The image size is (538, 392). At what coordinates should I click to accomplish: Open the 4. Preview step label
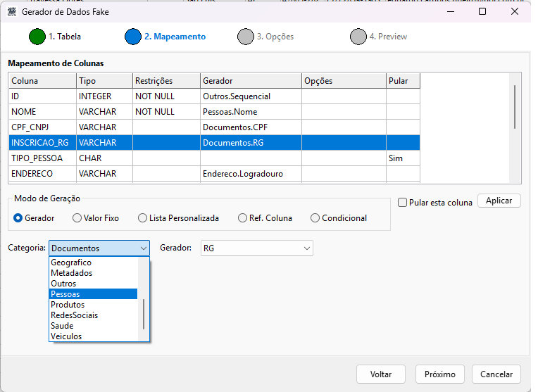(389, 37)
